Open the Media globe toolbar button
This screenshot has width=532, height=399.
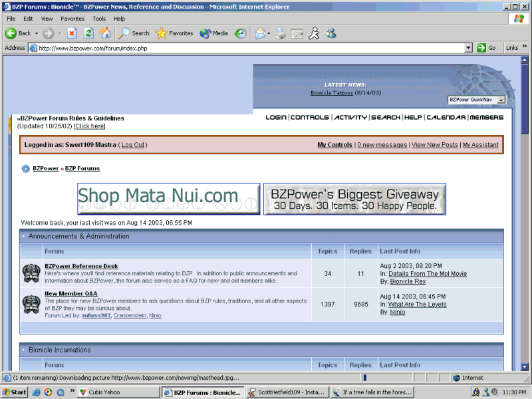coord(213,33)
